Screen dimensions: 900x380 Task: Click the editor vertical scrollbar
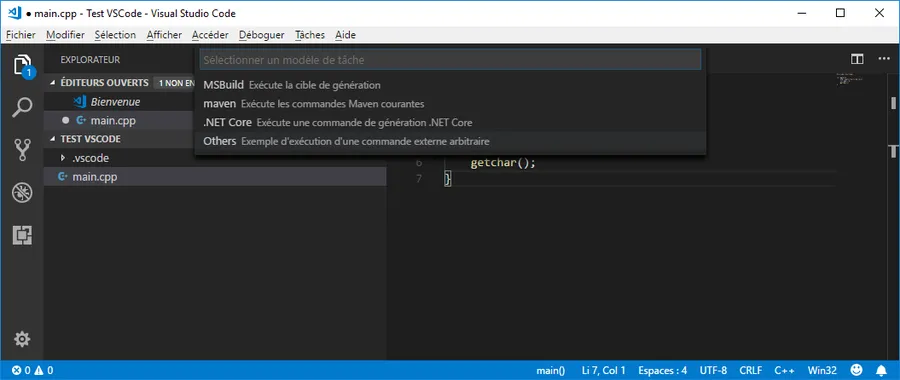click(894, 216)
